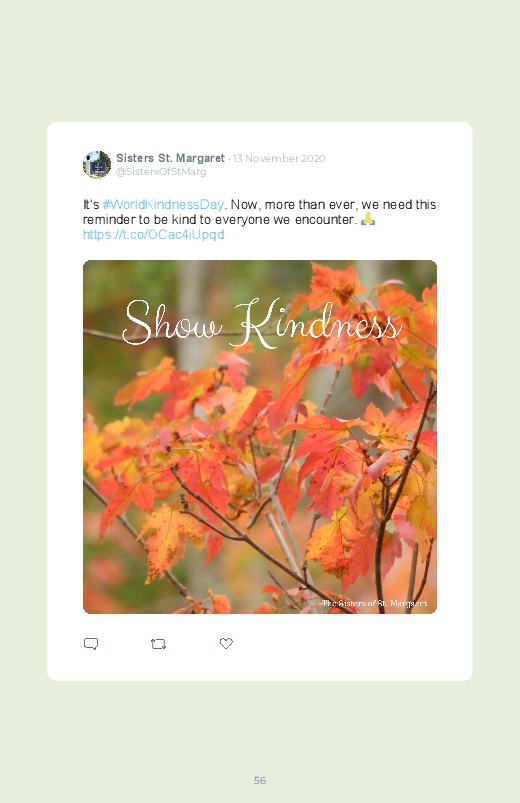Click the praying hands emoji
The width and height of the screenshot is (520, 803).
pyautogui.click(x=367, y=219)
